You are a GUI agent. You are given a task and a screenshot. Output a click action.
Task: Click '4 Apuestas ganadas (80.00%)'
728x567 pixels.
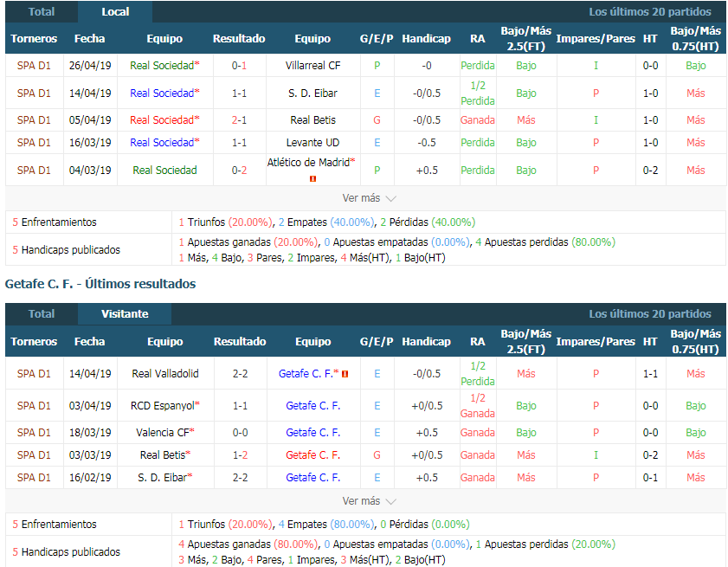248,544
